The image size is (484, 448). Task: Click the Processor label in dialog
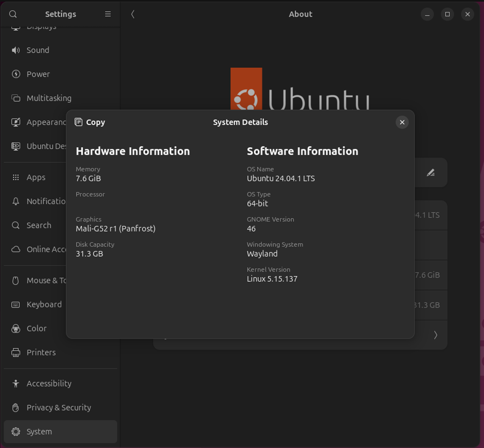click(x=90, y=194)
